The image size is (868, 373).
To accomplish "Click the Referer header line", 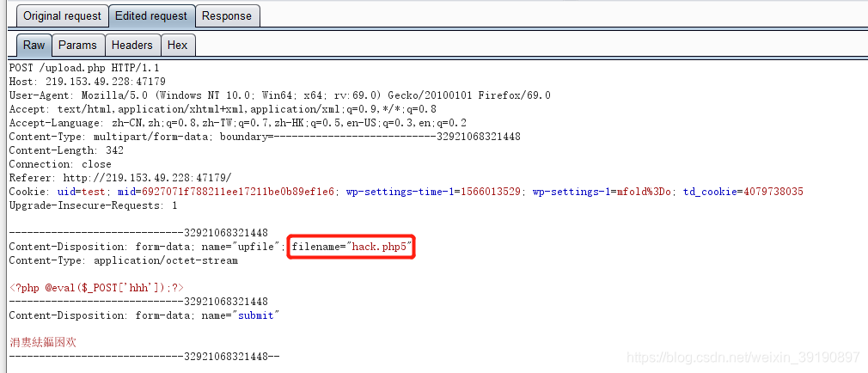I will pos(120,178).
